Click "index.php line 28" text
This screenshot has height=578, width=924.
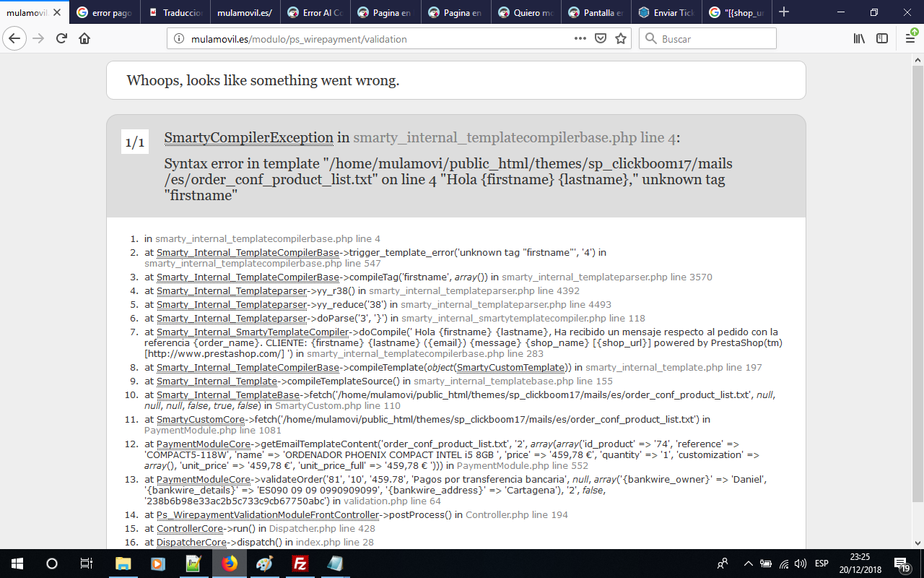click(334, 543)
